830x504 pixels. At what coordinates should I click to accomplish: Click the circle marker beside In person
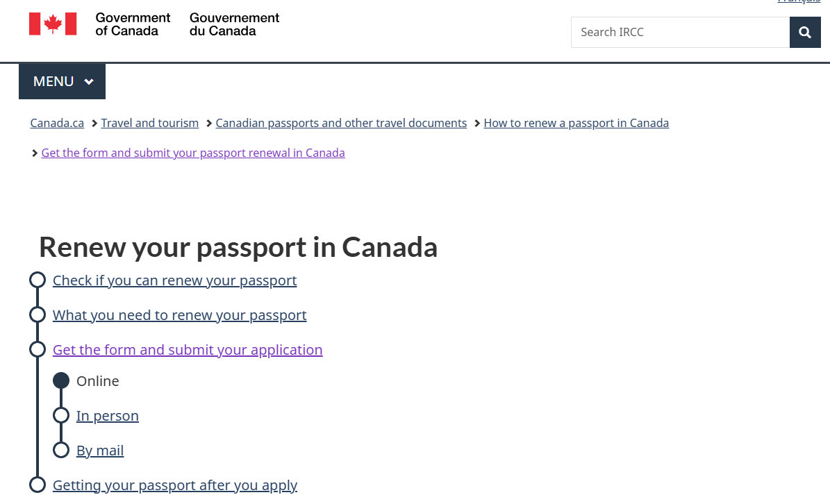point(61,415)
